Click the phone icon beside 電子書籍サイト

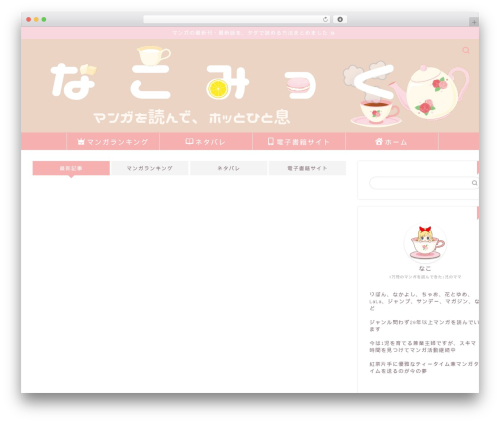(271, 141)
